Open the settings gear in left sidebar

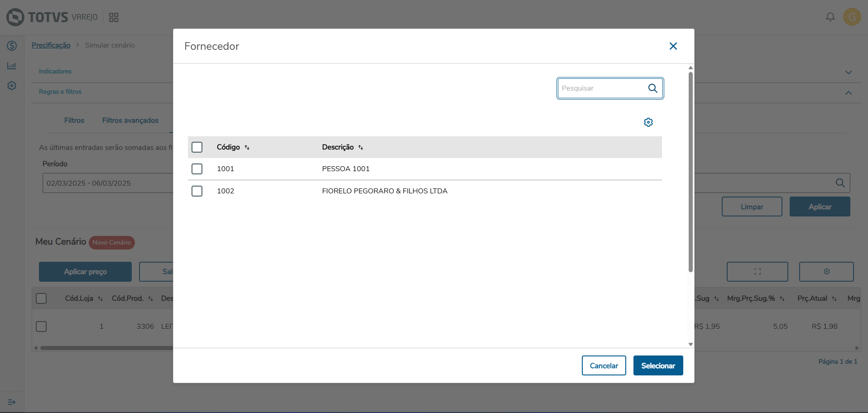[12, 86]
